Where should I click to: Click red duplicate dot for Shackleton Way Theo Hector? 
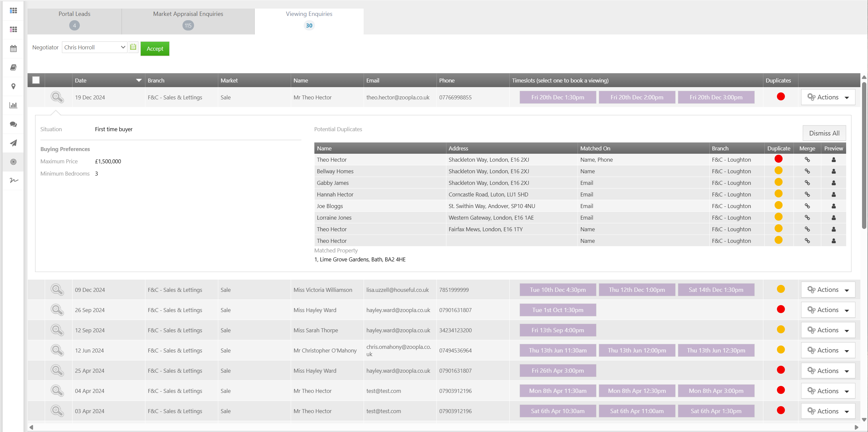[x=778, y=159]
